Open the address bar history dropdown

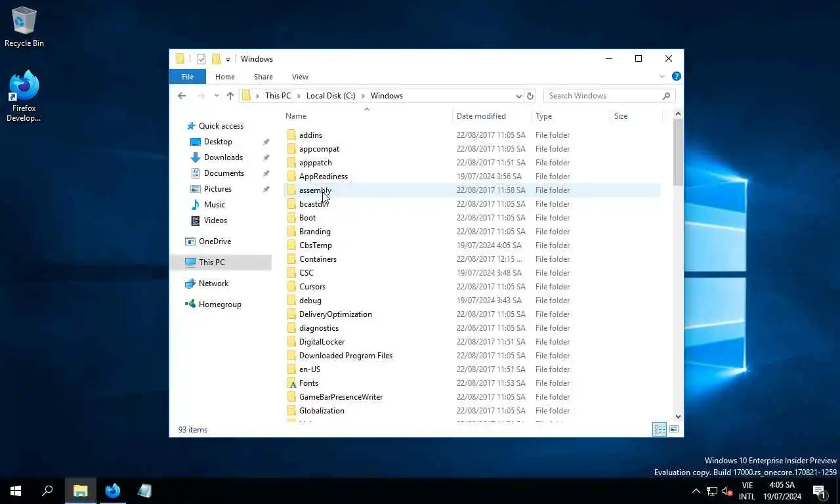pyautogui.click(x=518, y=96)
